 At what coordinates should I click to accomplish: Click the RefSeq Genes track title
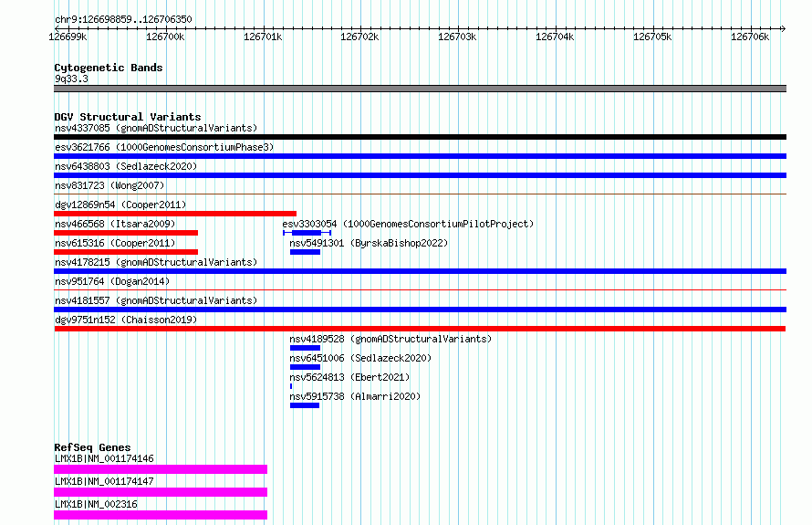pos(92,447)
